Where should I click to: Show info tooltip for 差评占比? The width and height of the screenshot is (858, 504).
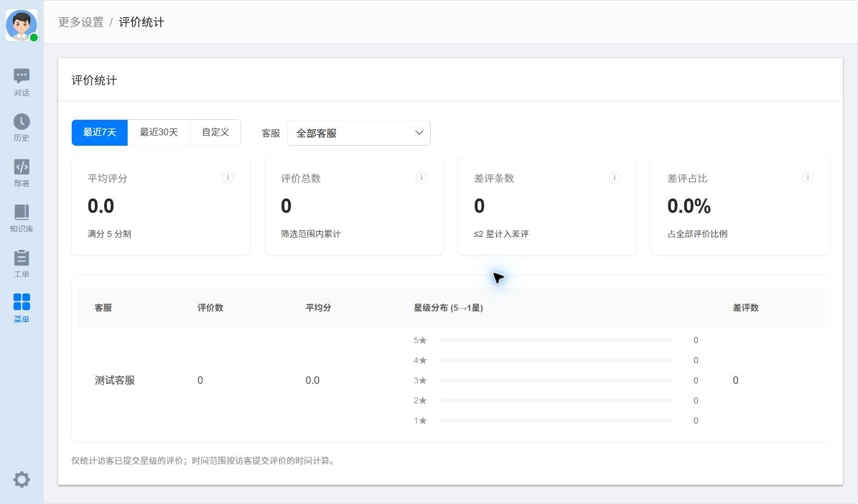(807, 177)
